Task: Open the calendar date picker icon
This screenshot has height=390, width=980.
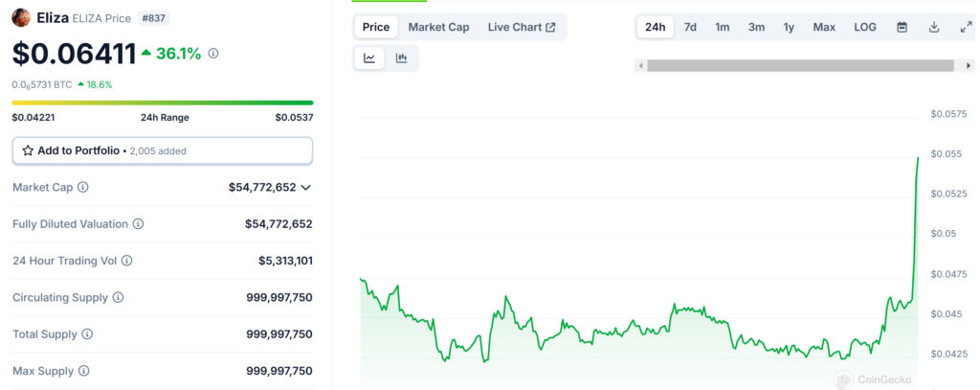Action: click(902, 27)
